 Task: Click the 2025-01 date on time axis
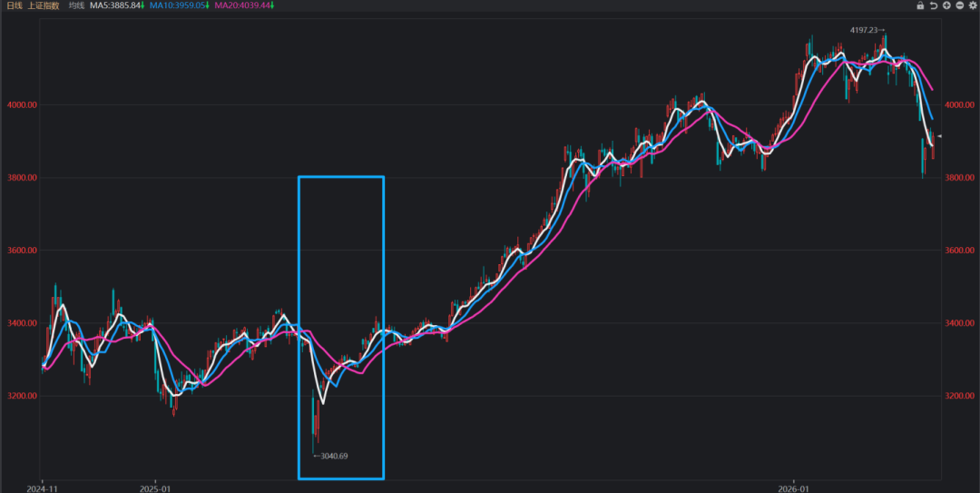155,486
